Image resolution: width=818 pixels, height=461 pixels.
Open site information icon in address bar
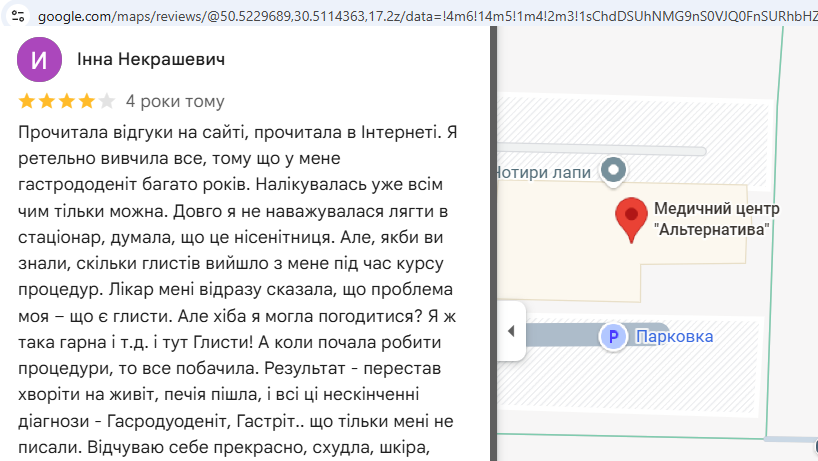(x=18, y=16)
